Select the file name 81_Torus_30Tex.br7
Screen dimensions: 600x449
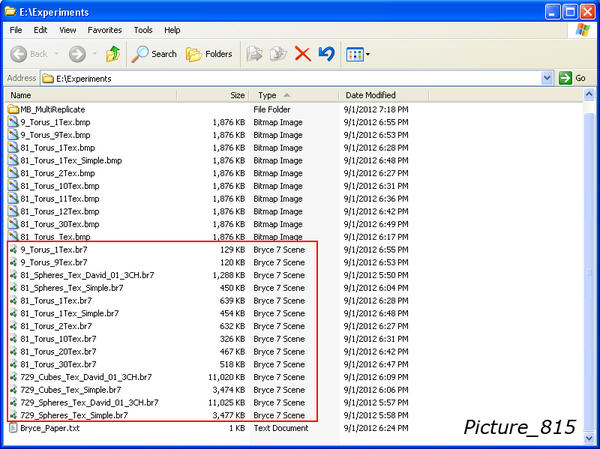(x=59, y=364)
